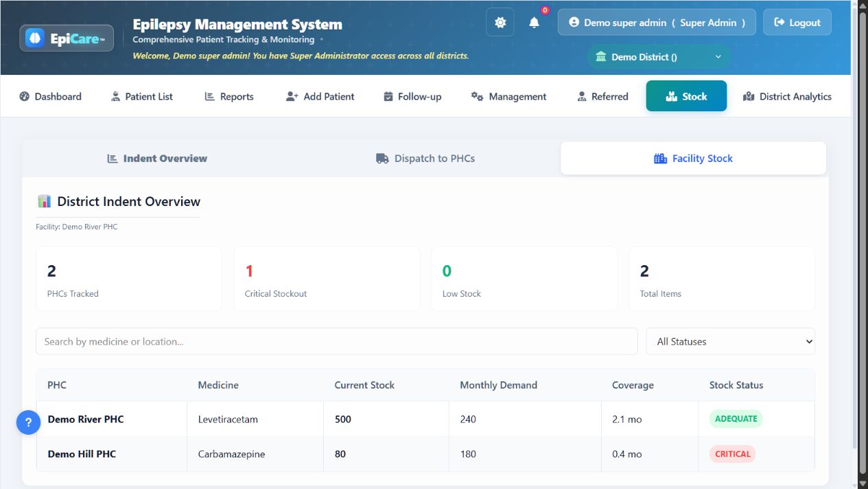This screenshot has height=489, width=868.
Task: Open the notifications bell icon
Action: (534, 23)
